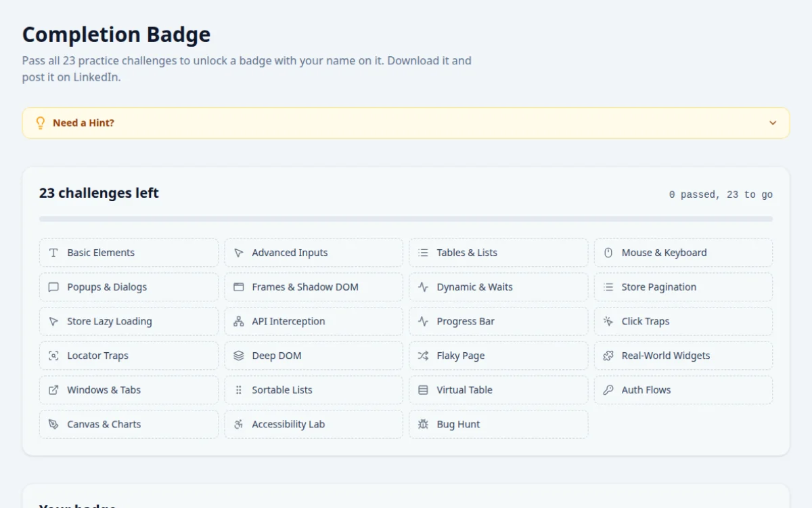Screen dimensions: 812x508
Task: Click the grip dots icon beside Sortable Lists
Action: (x=238, y=390)
